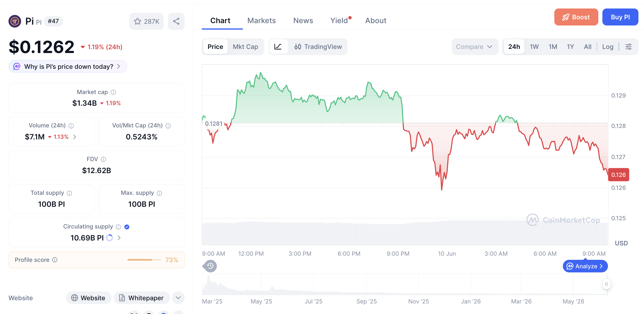Set chart range to 1W
644x314 pixels.
(534, 47)
